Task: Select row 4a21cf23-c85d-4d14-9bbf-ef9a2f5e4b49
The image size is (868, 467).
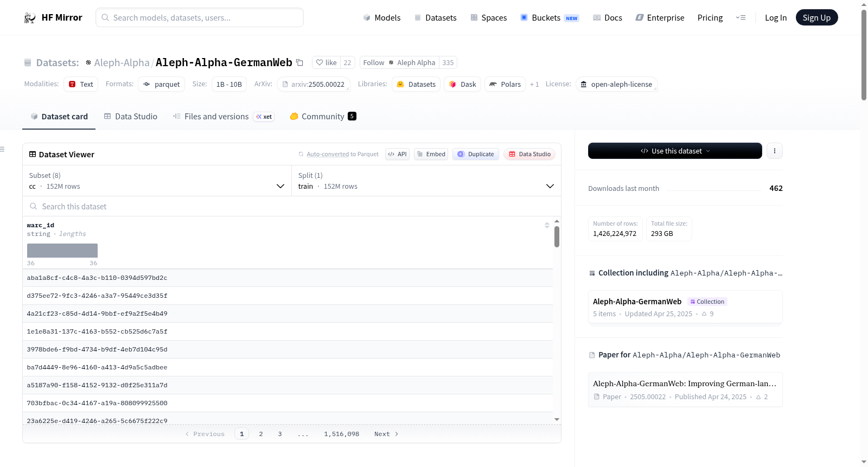Action: click(x=288, y=314)
